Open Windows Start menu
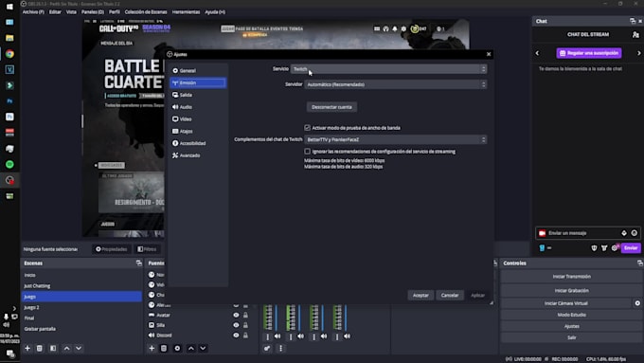This screenshot has width=644, height=363. (x=9, y=7)
